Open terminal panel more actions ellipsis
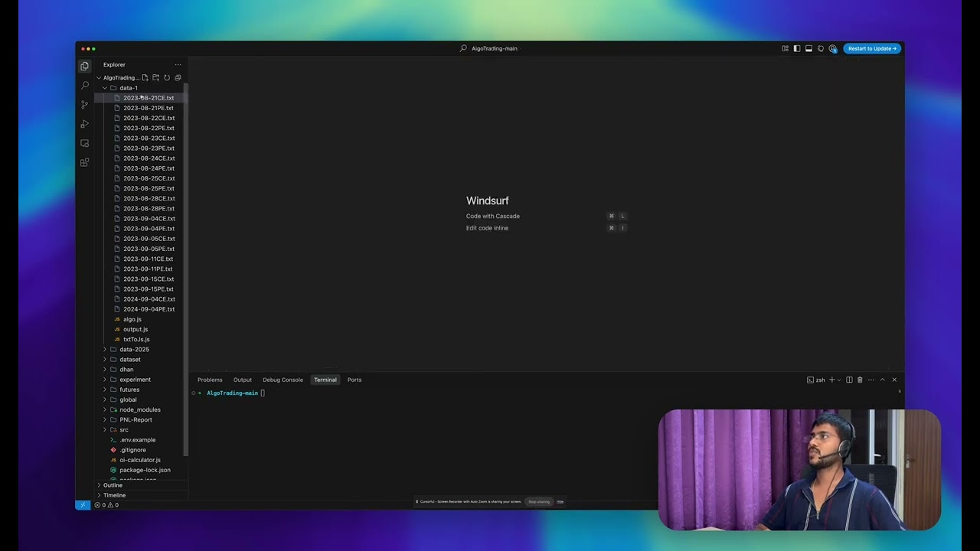 [x=871, y=380]
